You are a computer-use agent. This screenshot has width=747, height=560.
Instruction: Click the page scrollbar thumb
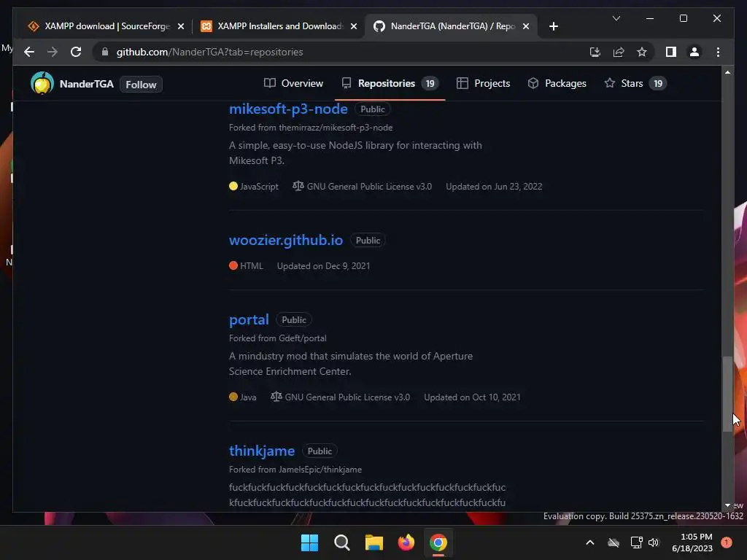[x=727, y=394]
